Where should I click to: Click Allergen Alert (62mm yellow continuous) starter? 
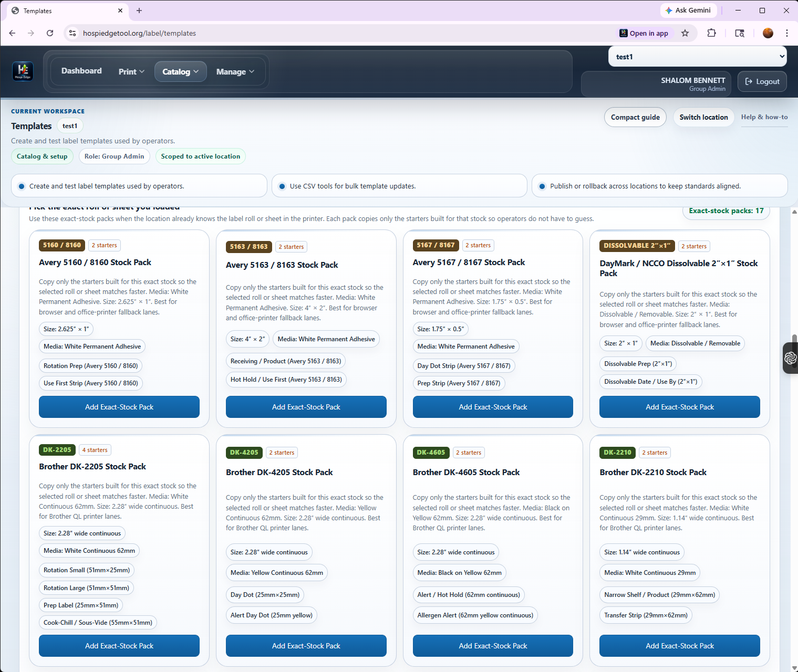tap(475, 615)
